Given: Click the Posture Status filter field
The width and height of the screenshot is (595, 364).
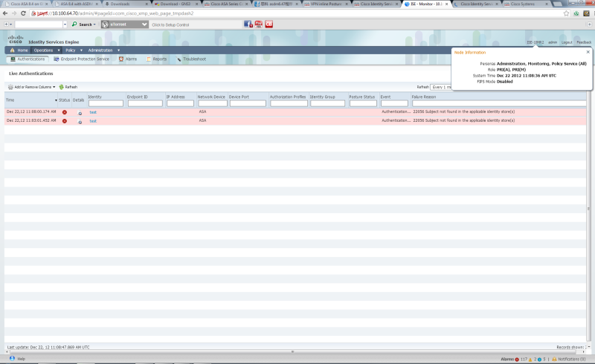Looking at the screenshot, I should 363,103.
